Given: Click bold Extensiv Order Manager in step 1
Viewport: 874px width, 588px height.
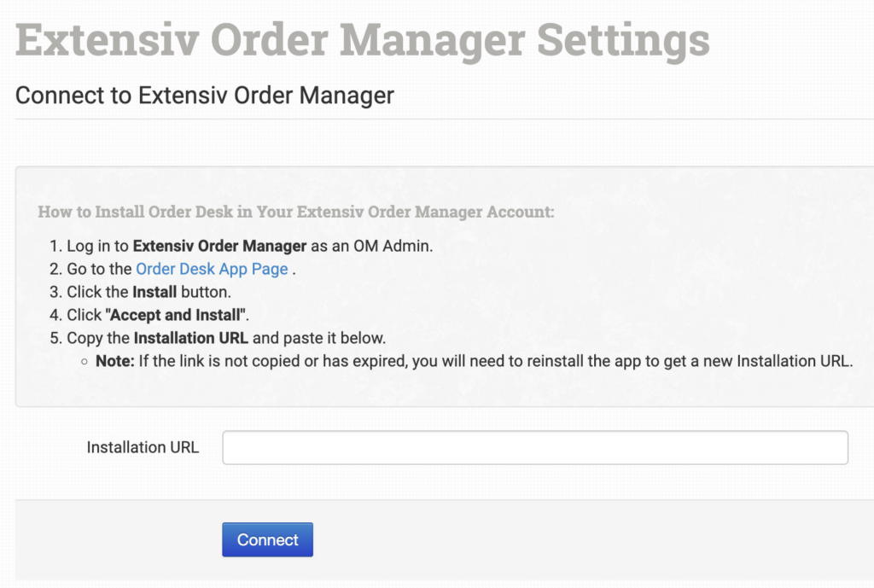Looking at the screenshot, I should click(219, 246).
